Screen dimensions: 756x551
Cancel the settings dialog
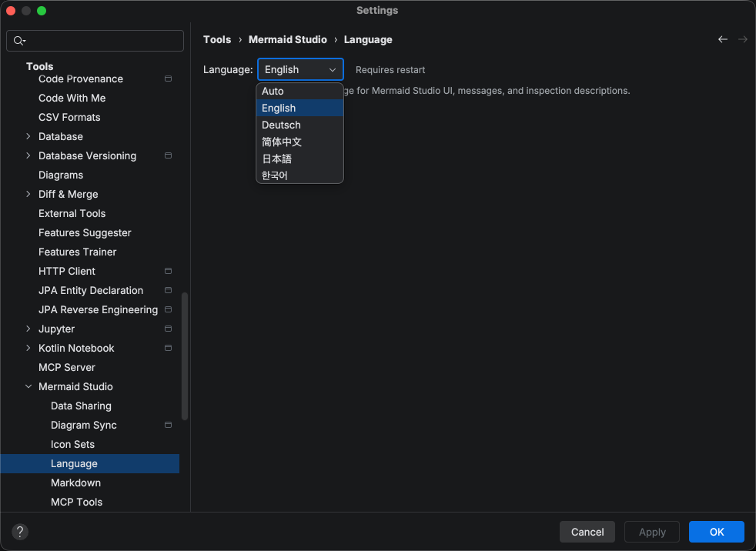pyautogui.click(x=587, y=532)
